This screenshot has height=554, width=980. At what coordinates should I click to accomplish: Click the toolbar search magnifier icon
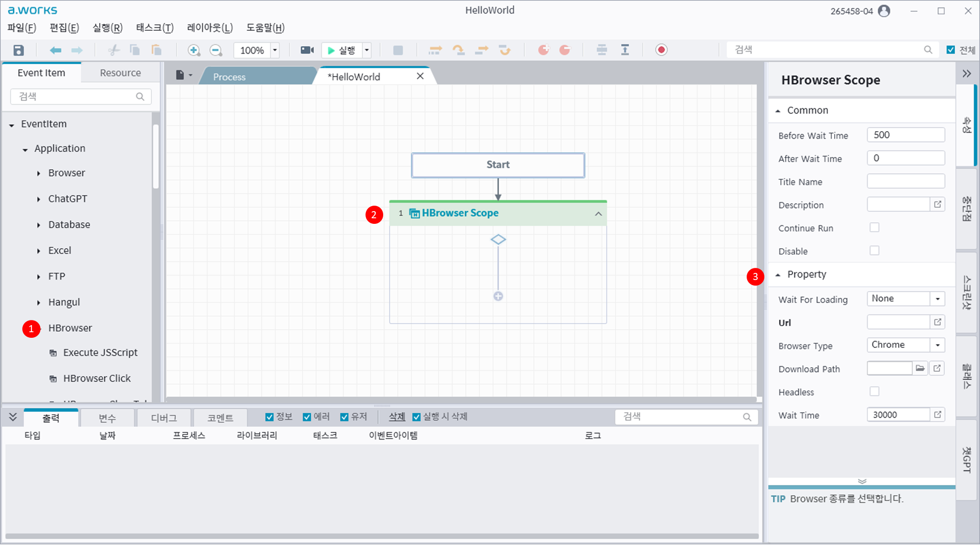(928, 50)
